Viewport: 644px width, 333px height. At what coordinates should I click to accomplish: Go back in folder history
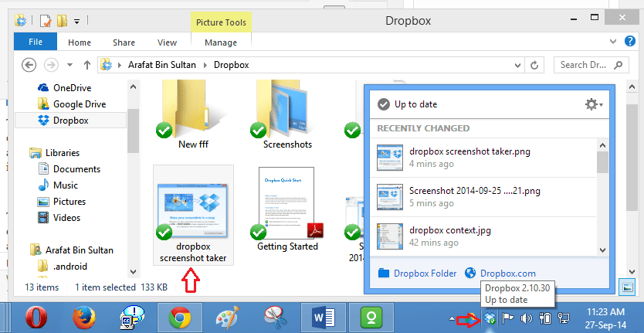coord(29,65)
